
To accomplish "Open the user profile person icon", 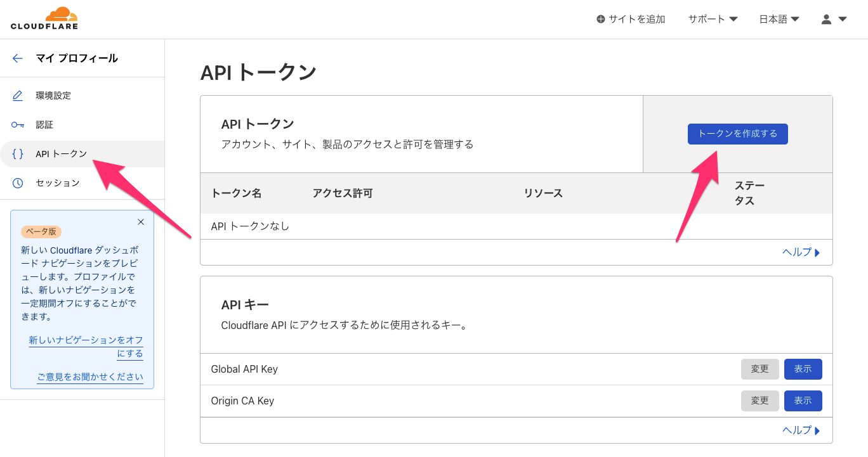I will click(825, 19).
